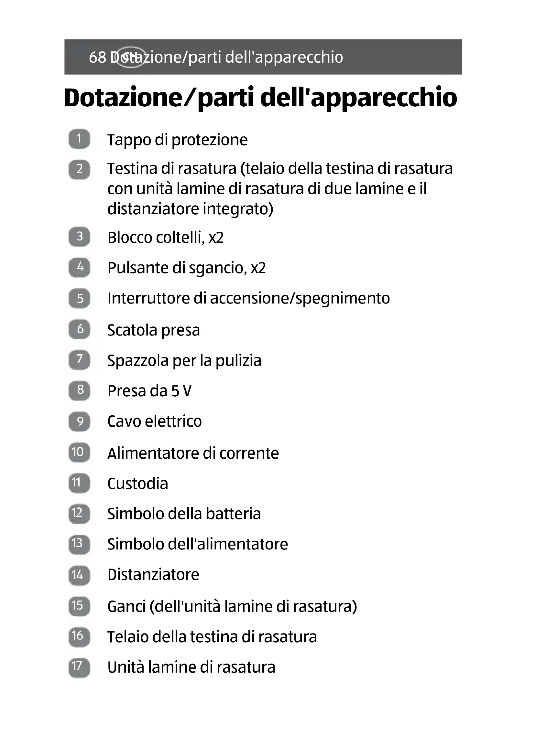Click the Spazzola per la pulizia line
This screenshot has height=756, width=535.
184,360
